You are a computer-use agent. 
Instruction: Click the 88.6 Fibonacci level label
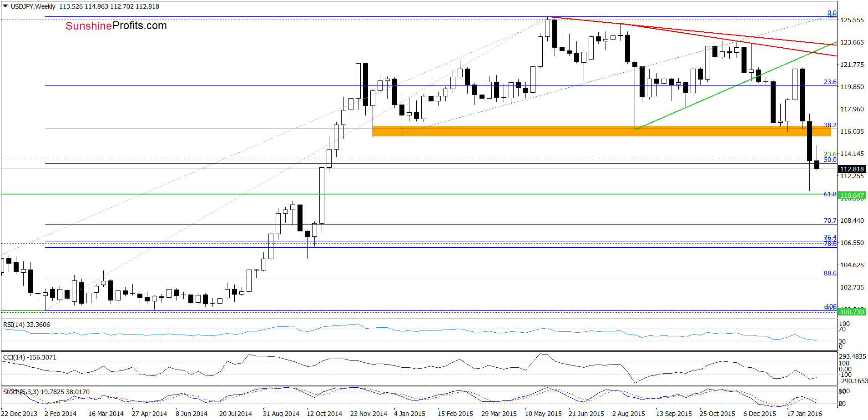coord(830,273)
